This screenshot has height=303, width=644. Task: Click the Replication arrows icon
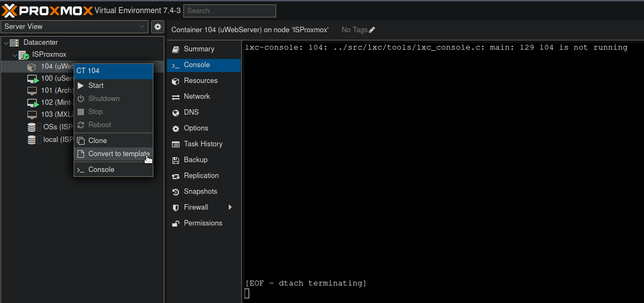176,176
